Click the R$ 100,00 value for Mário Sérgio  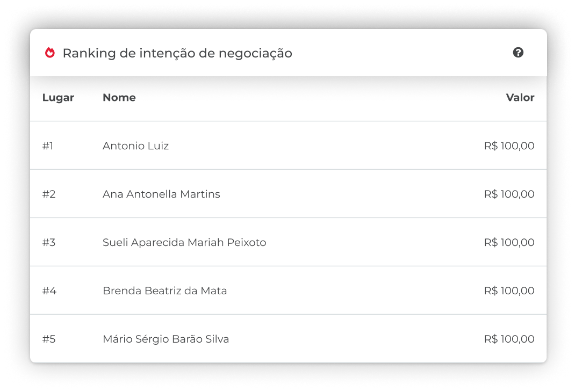click(x=509, y=339)
